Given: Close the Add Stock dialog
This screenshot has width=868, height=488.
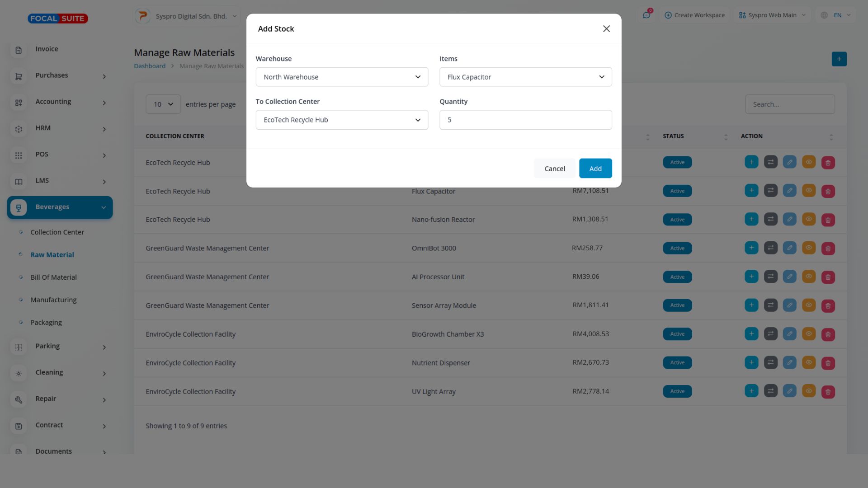Looking at the screenshot, I should point(606,29).
